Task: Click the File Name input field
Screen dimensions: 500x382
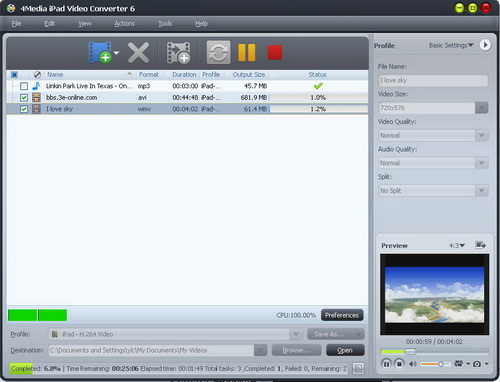Action: click(x=433, y=80)
